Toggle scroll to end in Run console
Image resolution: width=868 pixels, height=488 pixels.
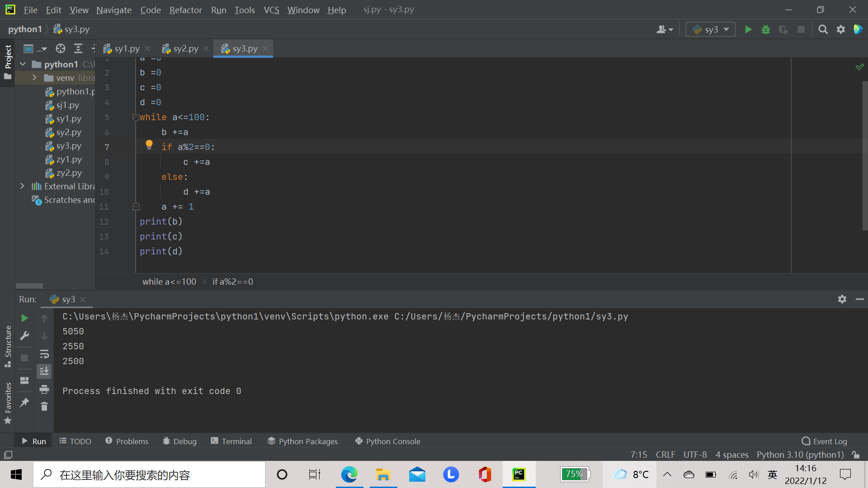click(x=44, y=371)
